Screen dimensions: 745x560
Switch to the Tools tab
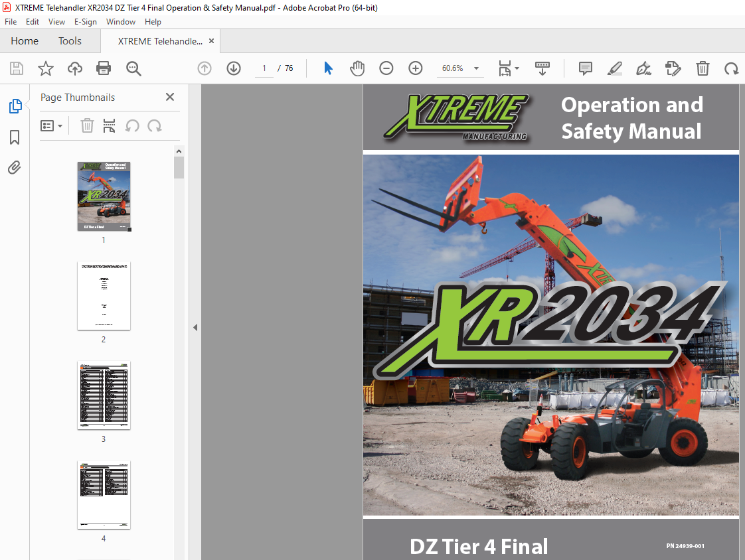[x=70, y=41]
